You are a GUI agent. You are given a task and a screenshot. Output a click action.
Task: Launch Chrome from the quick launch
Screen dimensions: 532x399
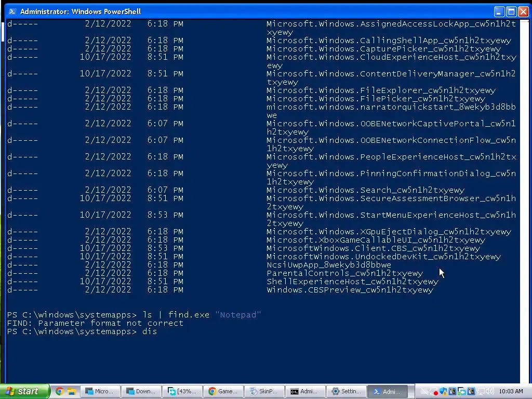(x=60, y=391)
